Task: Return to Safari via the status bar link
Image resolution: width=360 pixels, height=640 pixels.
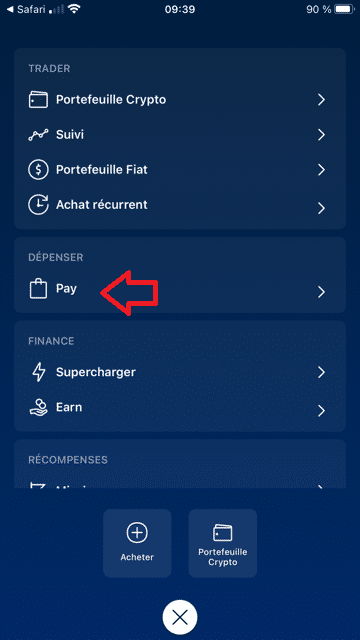Action: (x=27, y=9)
